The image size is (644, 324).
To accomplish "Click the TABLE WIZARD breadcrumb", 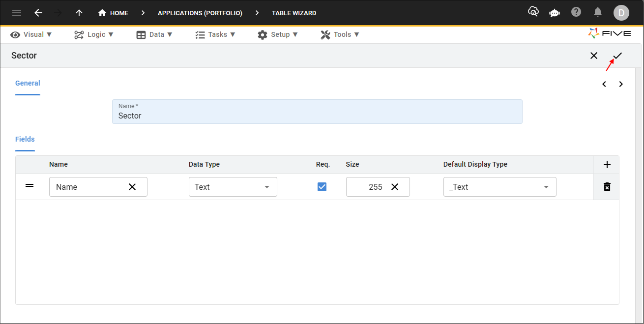I will (x=294, y=13).
